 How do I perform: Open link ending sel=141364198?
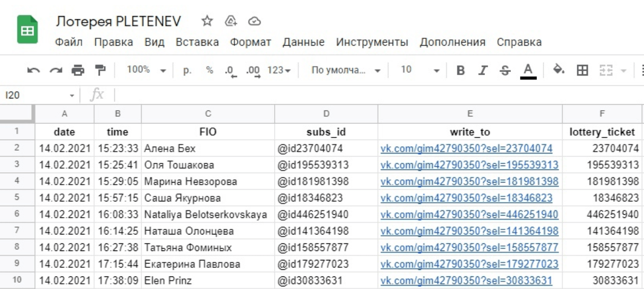(x=469, y=231)
